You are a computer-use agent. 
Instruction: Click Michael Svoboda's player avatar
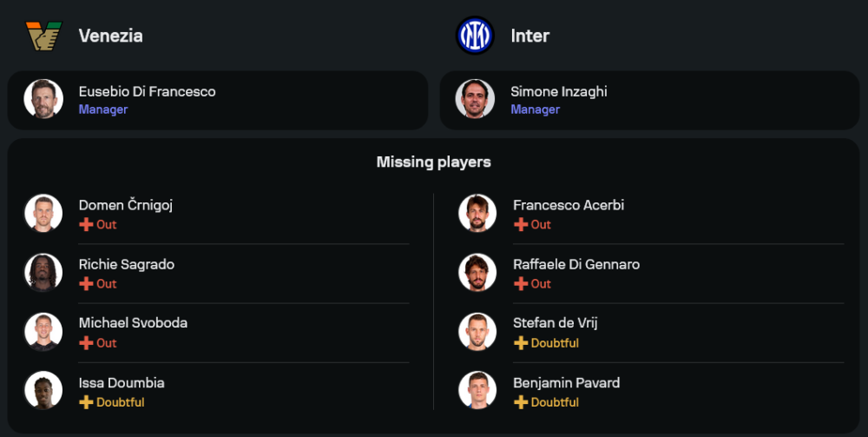tap(43, 332)
